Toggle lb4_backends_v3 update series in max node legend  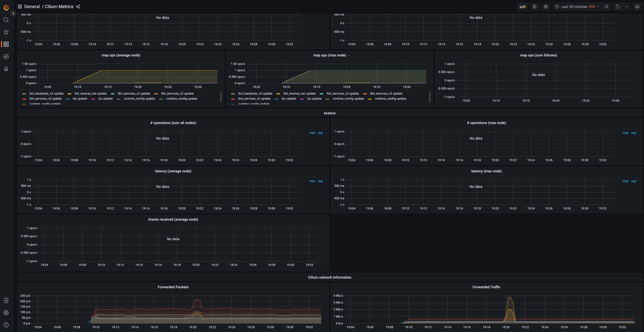(x=255, y=94)
